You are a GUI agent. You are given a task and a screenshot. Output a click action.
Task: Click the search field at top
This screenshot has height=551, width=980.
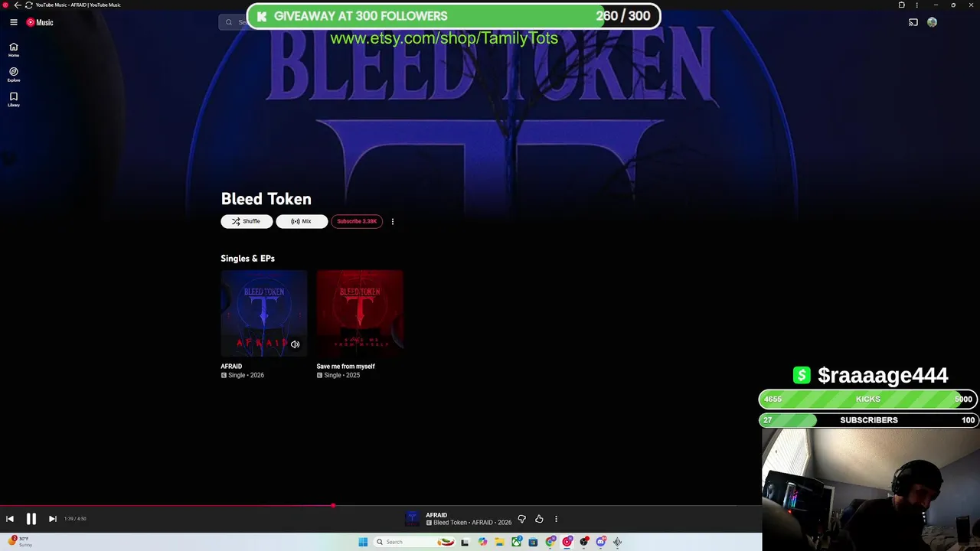tap(233, 22)
